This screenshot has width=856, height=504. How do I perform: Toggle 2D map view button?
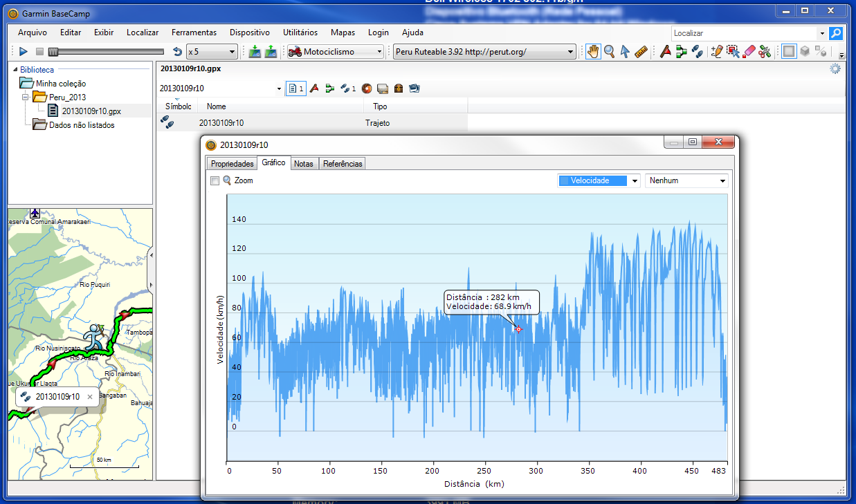(789, 52)
